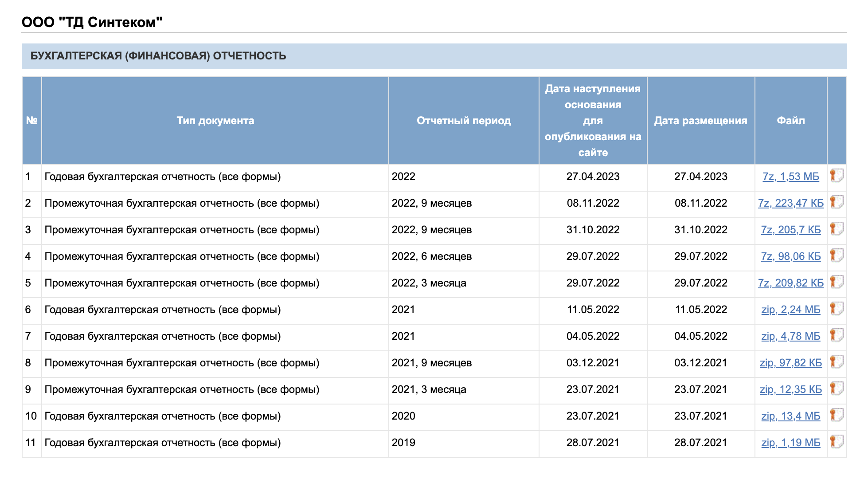Click certificate icon in row 11 (2019 report)
Screen dimensions: 868x487
(837, 442)
